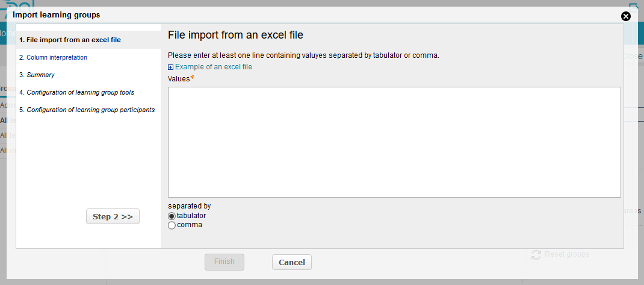
Task: Click the Import learning groups title bar
Action: [x=241, y=14]
